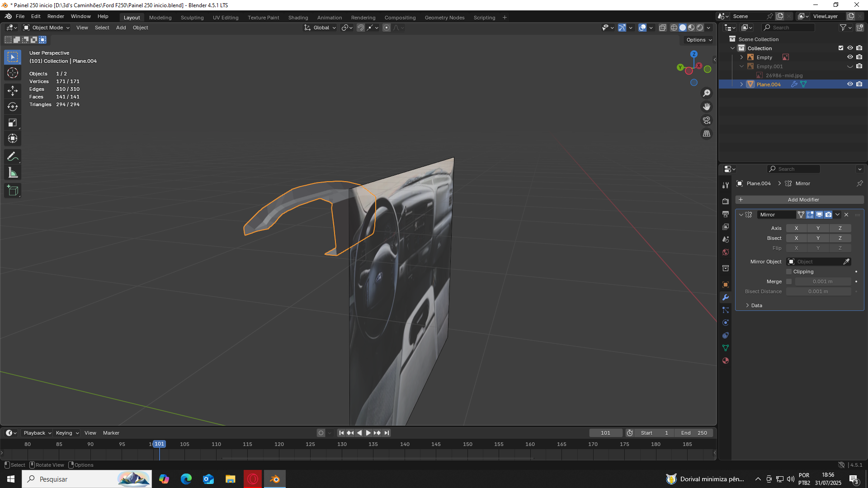Select the Measure tool

pyautogui.click(x=13, y=173)
